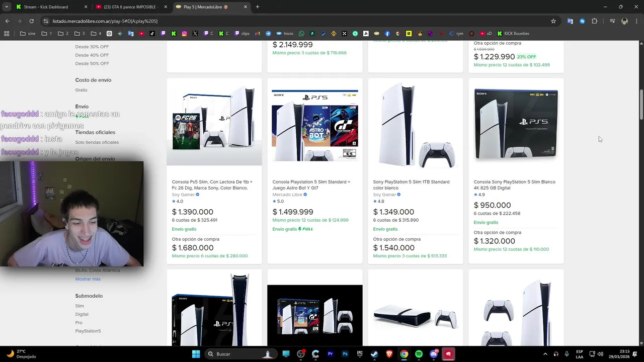Open Chrome three-dot menu

(x=636, y=21)
